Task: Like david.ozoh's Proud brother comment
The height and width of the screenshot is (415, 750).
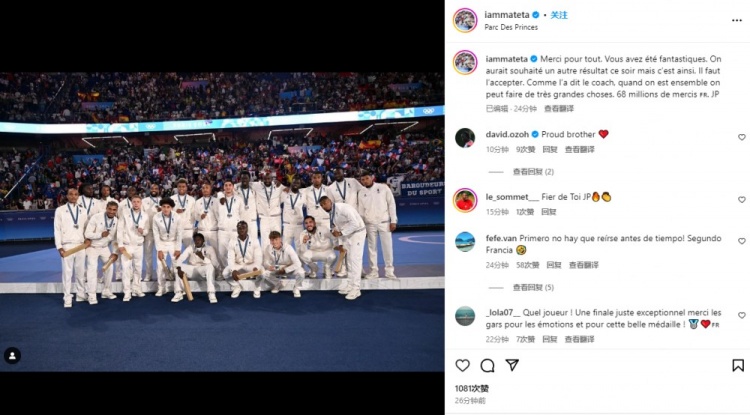Action: coord(741,137)
